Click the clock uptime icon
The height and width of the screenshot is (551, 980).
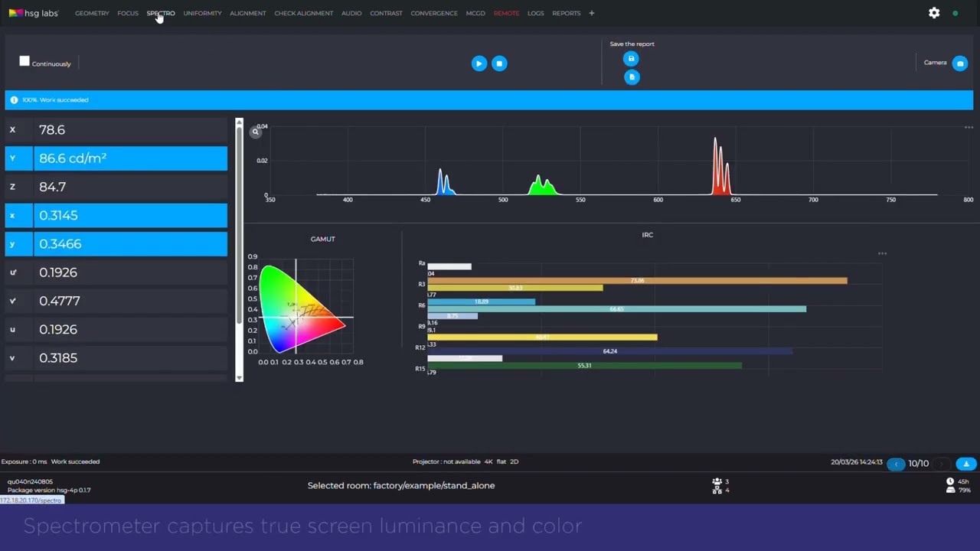click(950, 481)
